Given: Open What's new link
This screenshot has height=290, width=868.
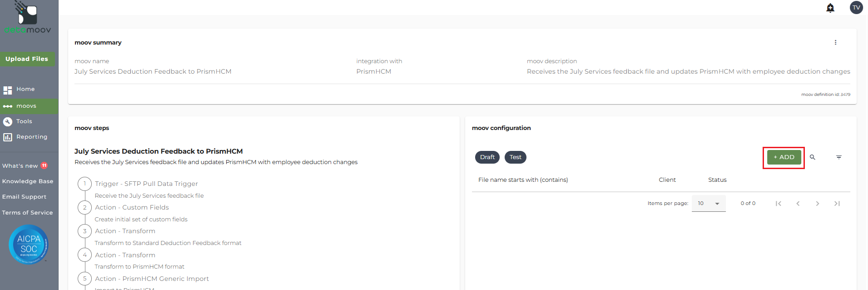Looking at the screenshot, I should 20,166.
